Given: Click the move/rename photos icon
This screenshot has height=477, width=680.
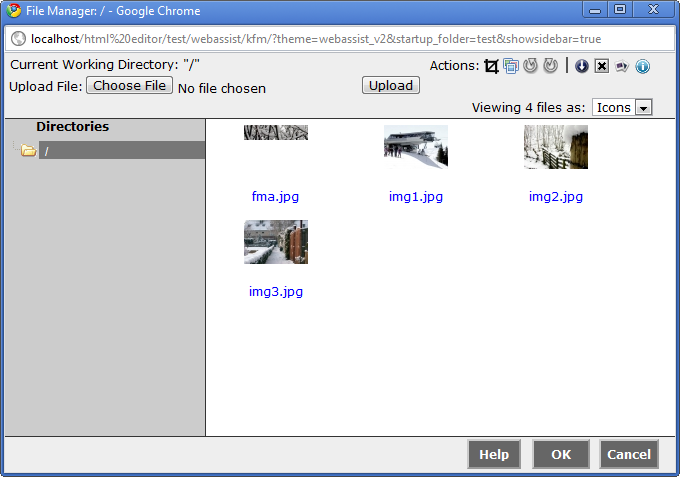Looking at the screenshot, I should click(622, 66).
